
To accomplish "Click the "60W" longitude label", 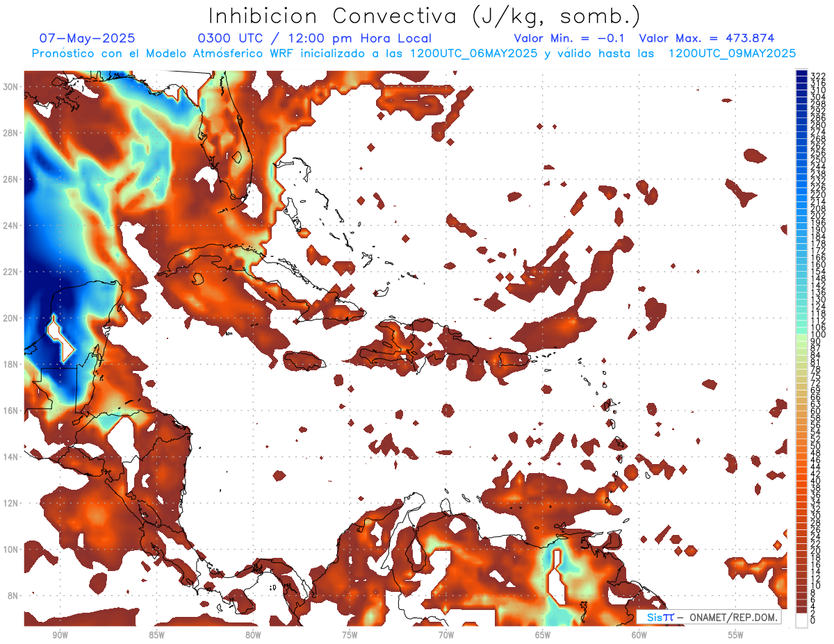I will click(x=639, y=635).
